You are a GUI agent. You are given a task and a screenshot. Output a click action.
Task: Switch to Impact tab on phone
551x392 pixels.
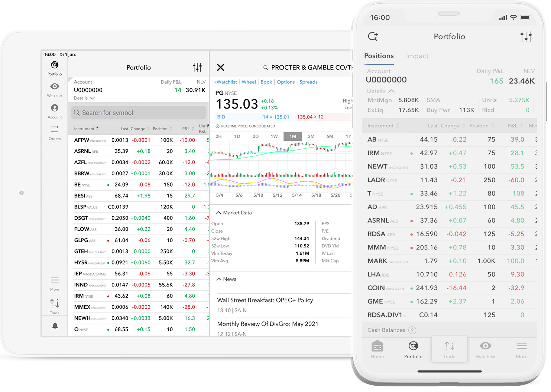click(x=417, y=56)
